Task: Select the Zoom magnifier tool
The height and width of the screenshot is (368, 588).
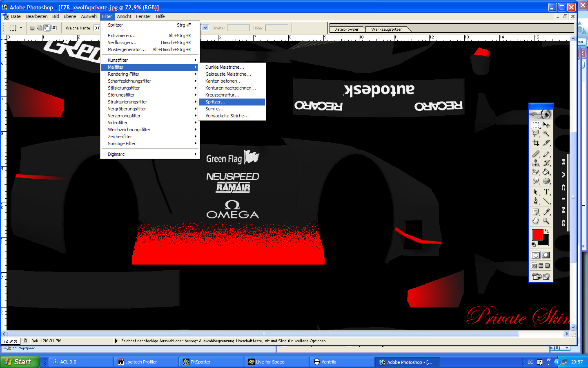Action: tap(546, 221)
